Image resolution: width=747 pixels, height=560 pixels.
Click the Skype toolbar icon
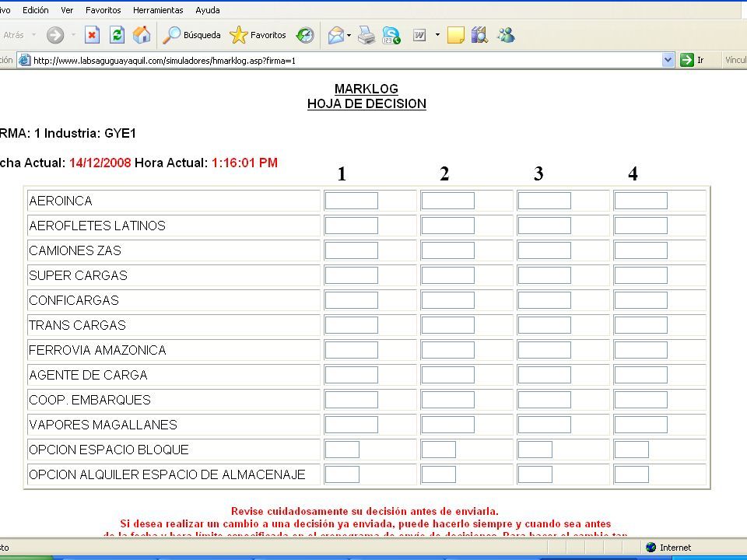pyautogui.click(x=391, y=35)
